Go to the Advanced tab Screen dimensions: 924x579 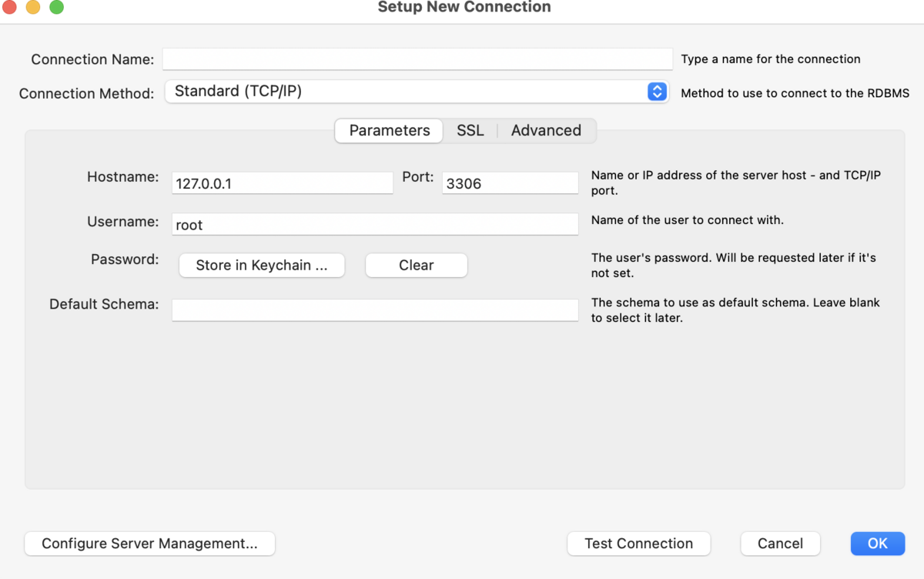coord(546,131)
